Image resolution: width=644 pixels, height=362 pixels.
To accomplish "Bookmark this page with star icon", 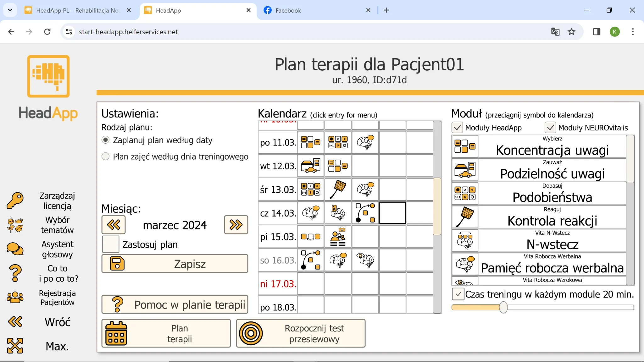I will coord(571,32).
